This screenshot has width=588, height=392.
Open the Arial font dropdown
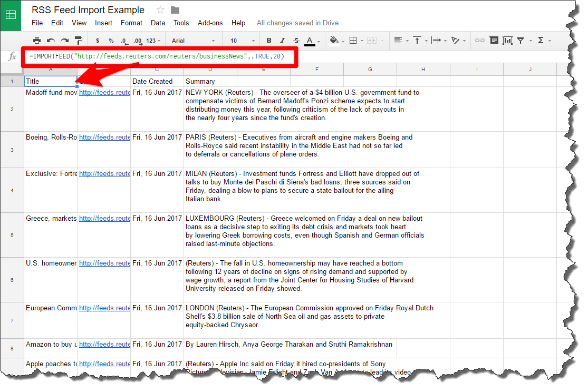(193, 41)
